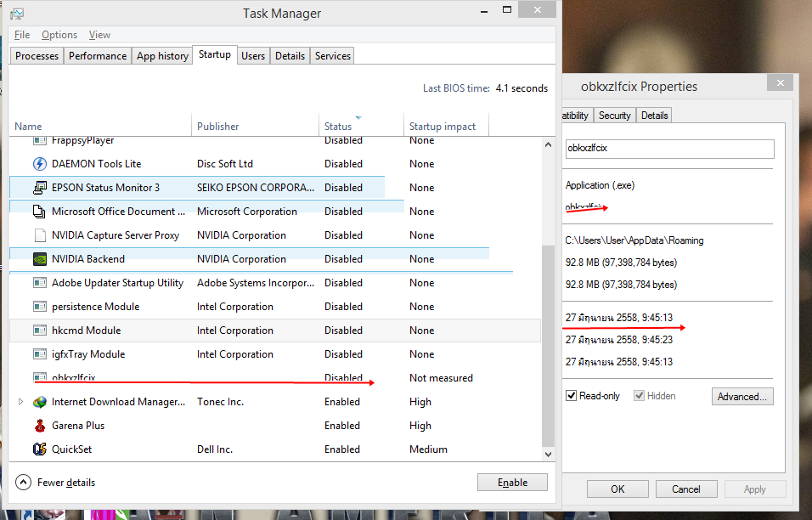This screenshot has width=812, height=520.
Task: Click the DAEMON Tools Lite lightning icon
Action: (40, 164)
